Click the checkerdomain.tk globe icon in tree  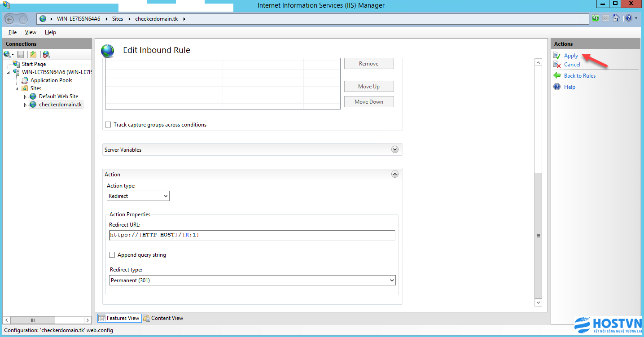point(33,105)
